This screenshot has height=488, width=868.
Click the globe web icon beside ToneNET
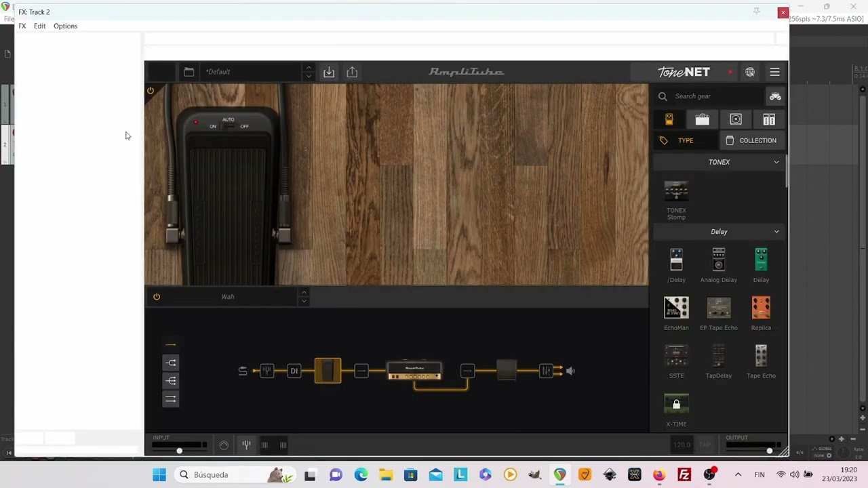[750, 72]
